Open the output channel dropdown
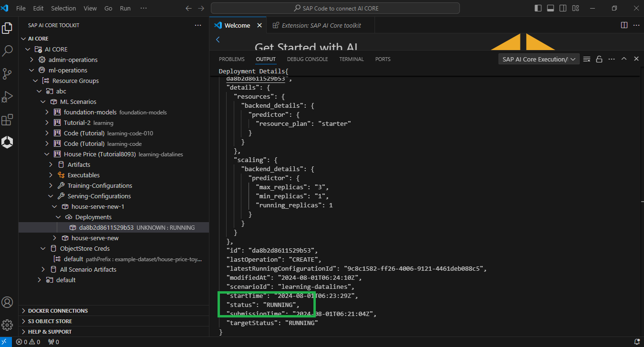The width and height of the screenshot is (644, 347). click(539, 59)
